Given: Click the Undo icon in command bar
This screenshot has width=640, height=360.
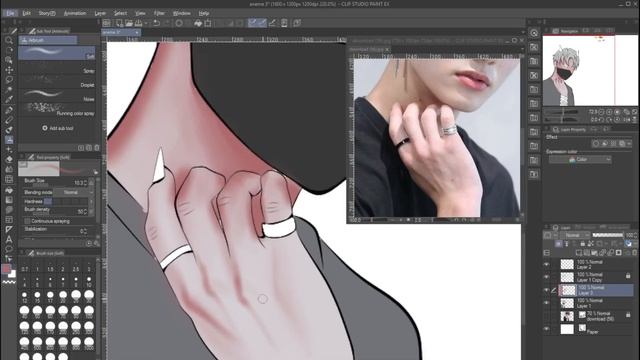Looking at the screenshot, I should pyautogui.click(x=157, y=23).
